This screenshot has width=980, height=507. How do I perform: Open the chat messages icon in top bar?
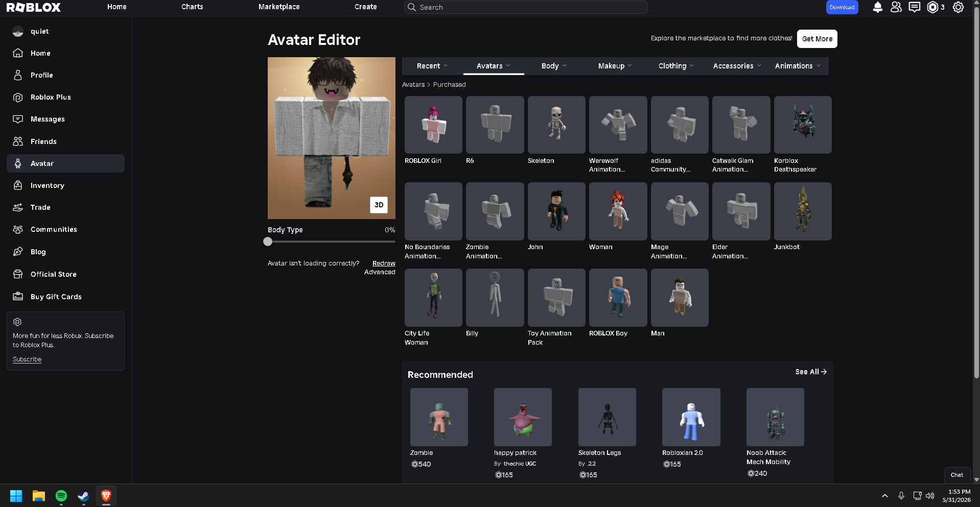point(914,7)
